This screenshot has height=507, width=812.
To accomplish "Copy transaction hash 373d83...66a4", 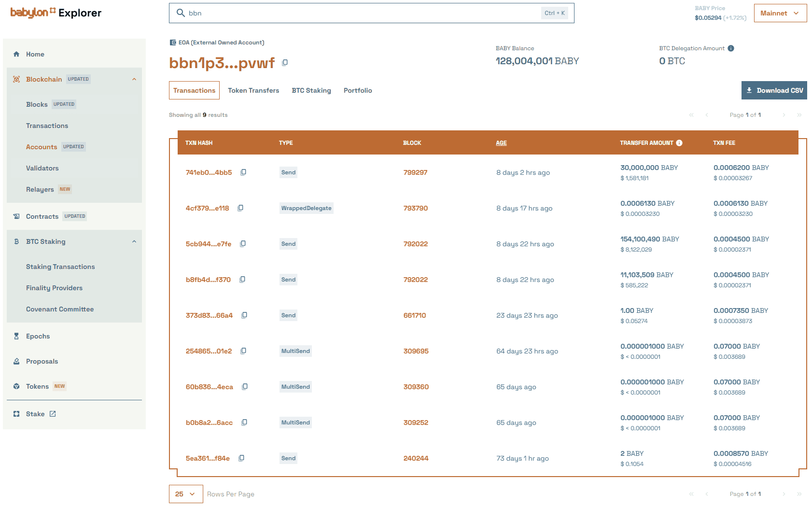I will 244,315.
